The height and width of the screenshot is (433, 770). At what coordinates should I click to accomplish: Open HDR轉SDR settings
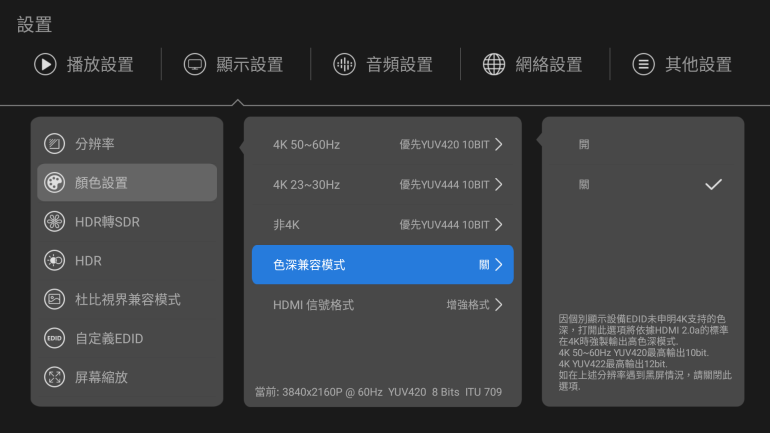[127, 221]
